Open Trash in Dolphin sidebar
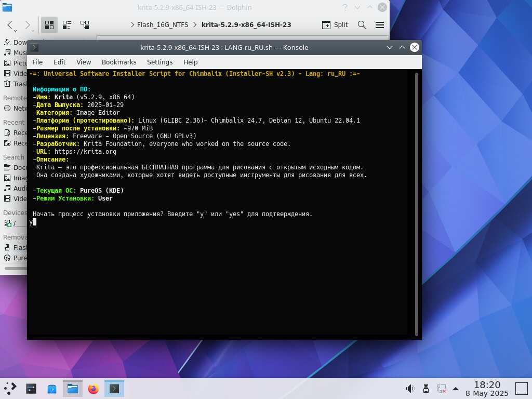The height and width of the screenshot is (399, 532). (15, 84)
